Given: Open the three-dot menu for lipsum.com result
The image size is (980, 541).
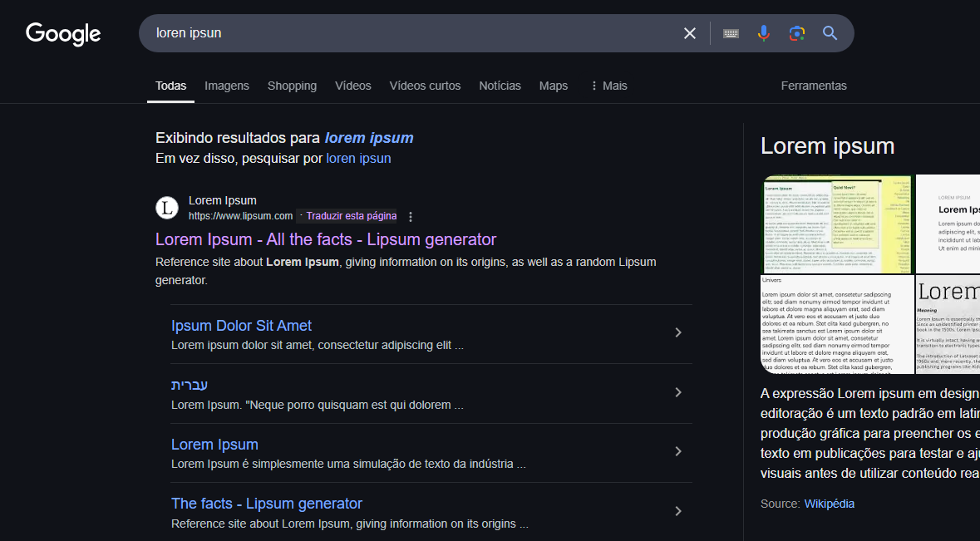Looking at the screenshot, I should pos(411,217).
